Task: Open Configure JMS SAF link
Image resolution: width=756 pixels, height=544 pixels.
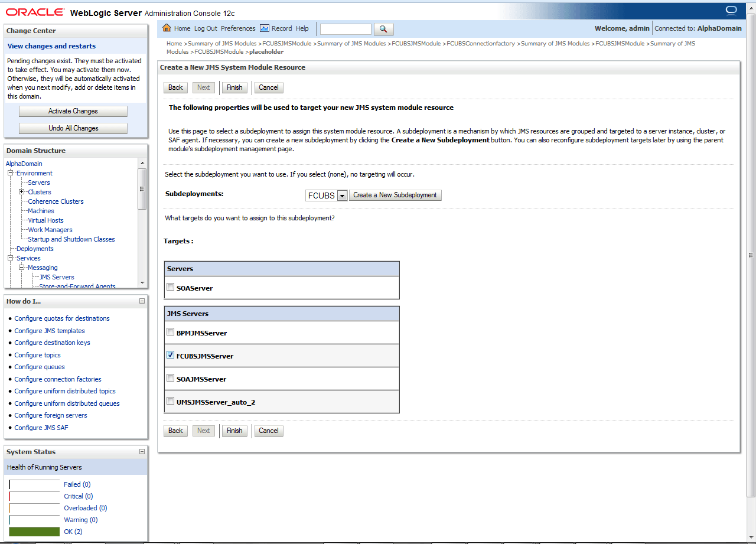Action: click(41, 428)
